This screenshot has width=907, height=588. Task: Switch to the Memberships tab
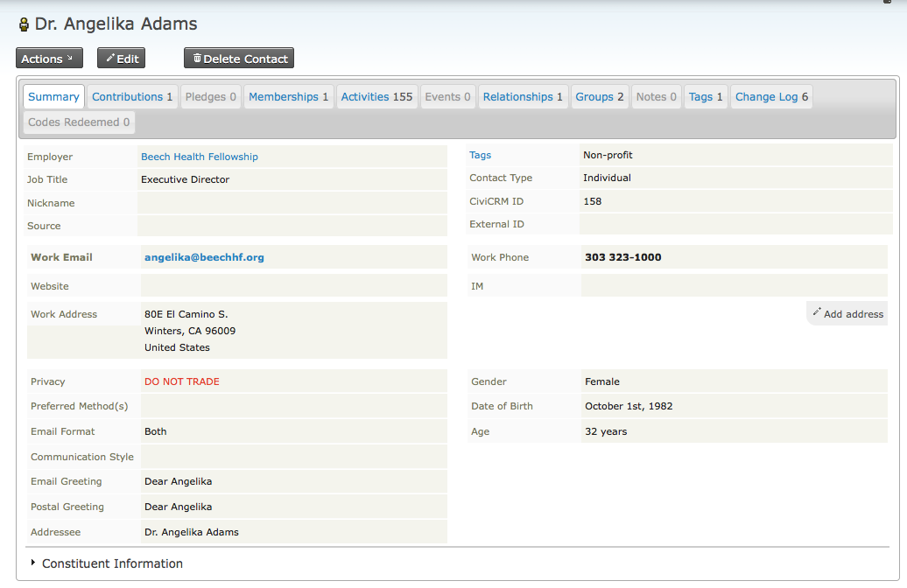[288, 96]
